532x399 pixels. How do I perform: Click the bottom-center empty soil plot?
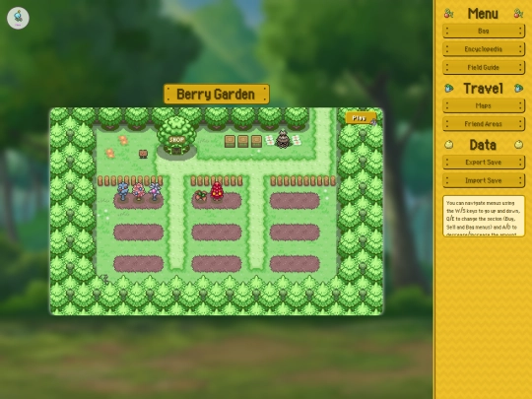(x=217, y=264)
